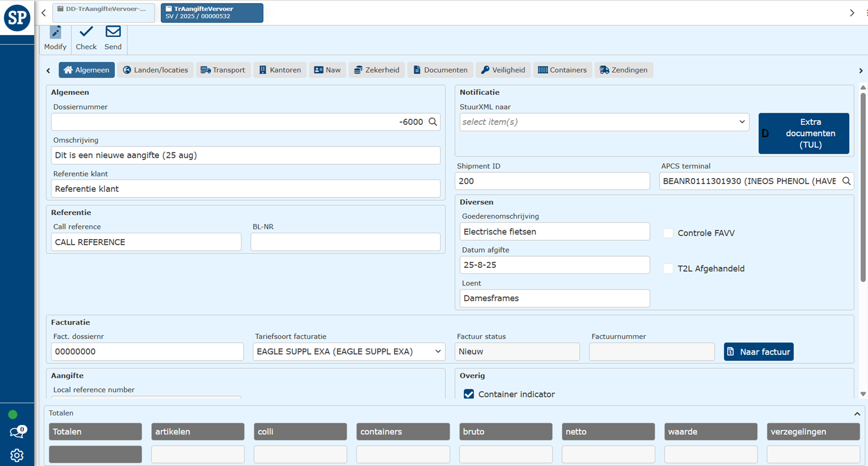
Task: Click the Check checkmark icon
Action: tap(86, 32)
